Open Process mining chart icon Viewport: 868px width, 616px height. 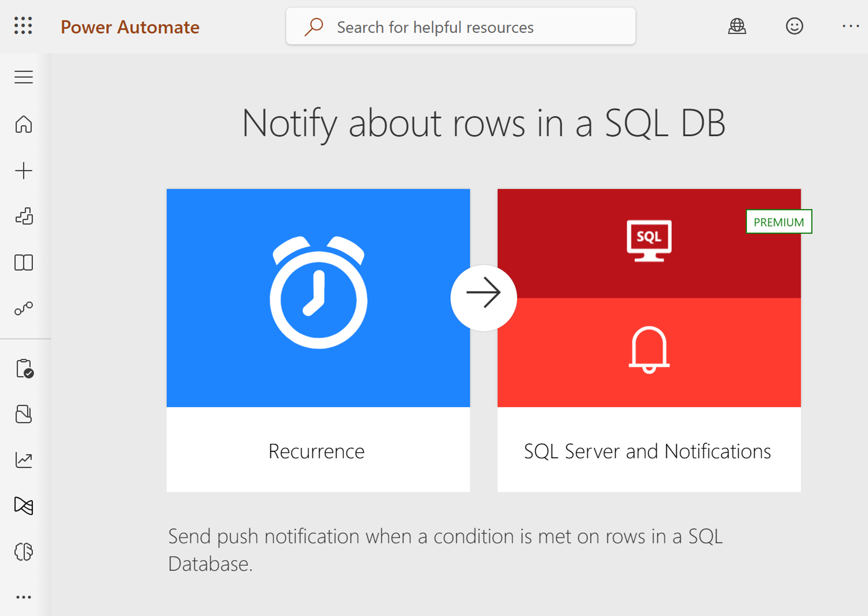24,460
